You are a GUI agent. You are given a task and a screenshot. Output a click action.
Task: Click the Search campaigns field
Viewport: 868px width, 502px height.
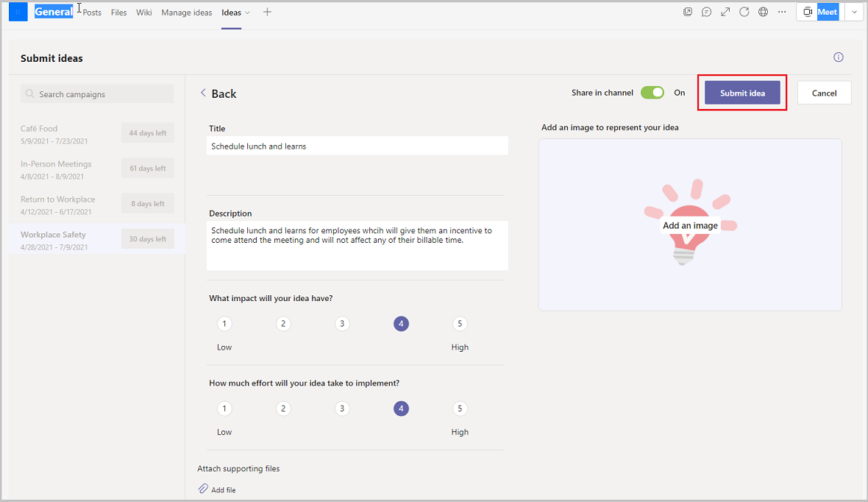(x=97, y=93)
